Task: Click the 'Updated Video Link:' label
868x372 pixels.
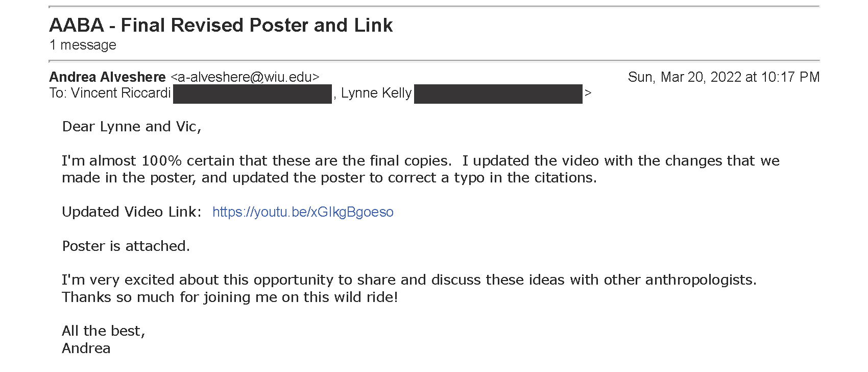Action: (x=132, y=212)
